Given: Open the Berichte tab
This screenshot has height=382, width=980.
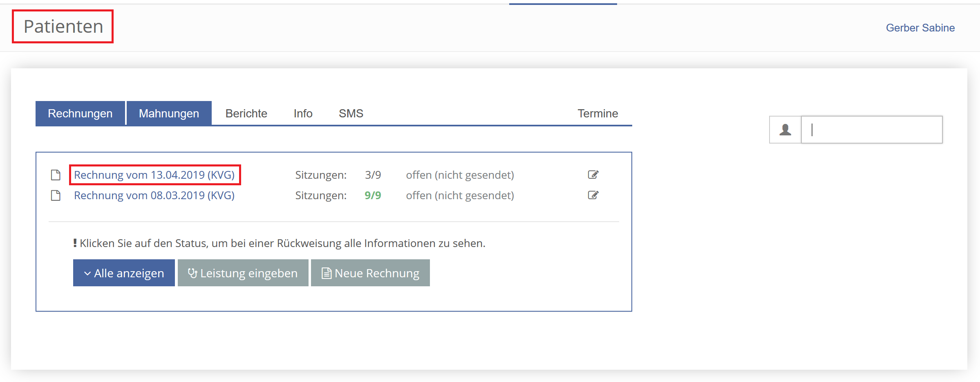Looking at the screenshot, I should (x=246, y=113).
